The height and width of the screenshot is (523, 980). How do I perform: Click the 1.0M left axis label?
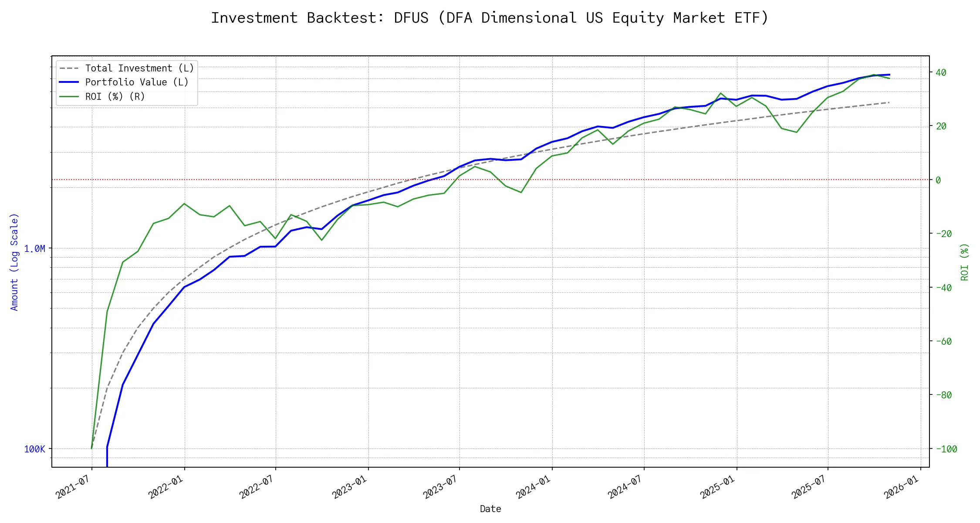point(34,249)
